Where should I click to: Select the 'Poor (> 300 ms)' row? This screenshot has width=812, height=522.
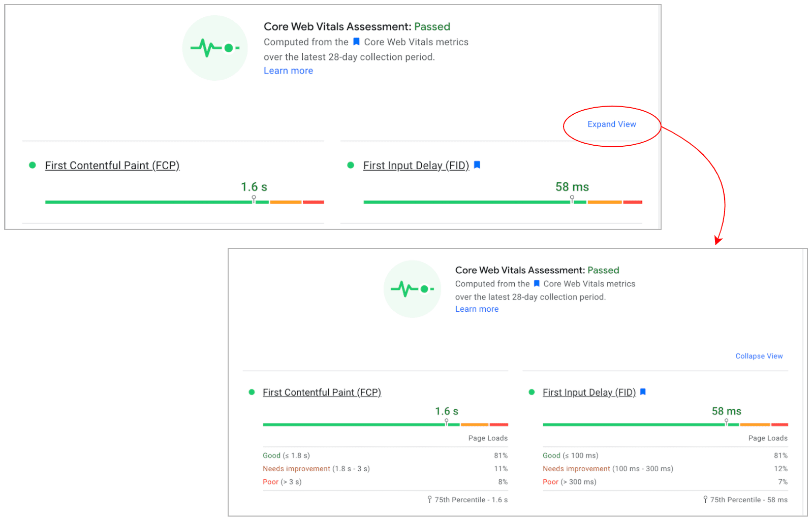[569, 482]
